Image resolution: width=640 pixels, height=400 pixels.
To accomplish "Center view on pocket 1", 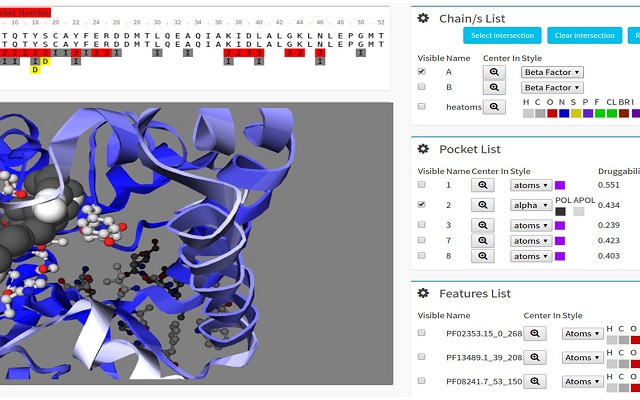I will [482, 185].
